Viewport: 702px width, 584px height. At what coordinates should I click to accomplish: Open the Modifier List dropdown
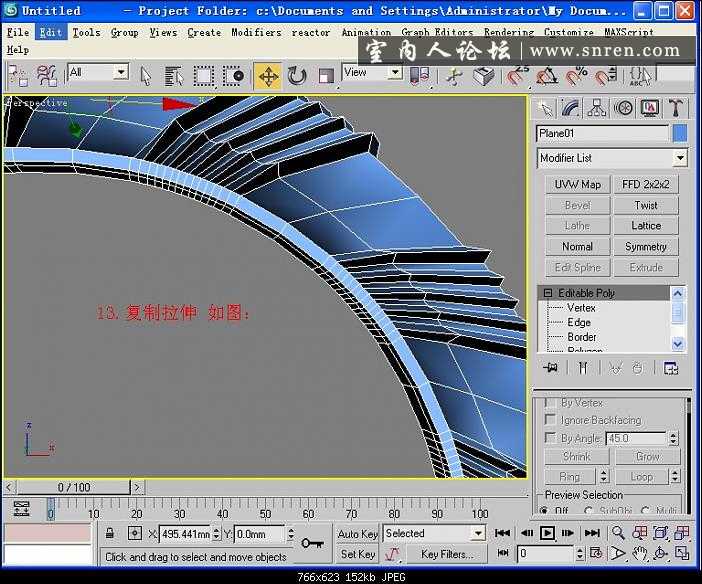(680, 158)
